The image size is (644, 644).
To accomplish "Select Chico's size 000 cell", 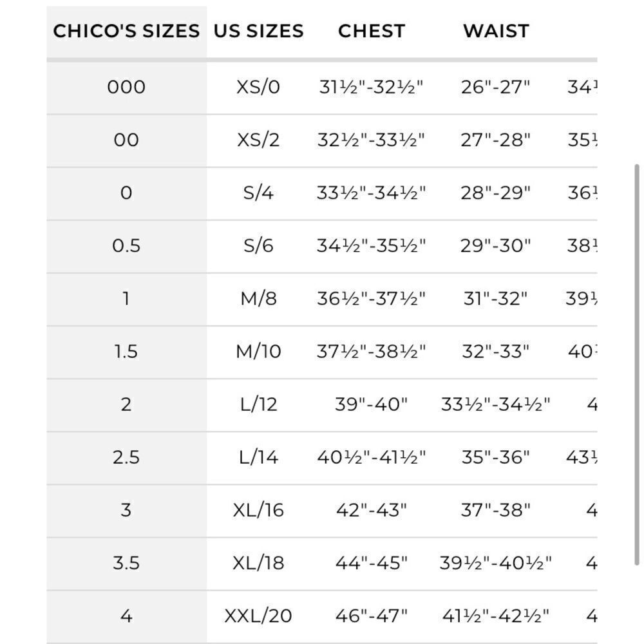I will [126, 87].
